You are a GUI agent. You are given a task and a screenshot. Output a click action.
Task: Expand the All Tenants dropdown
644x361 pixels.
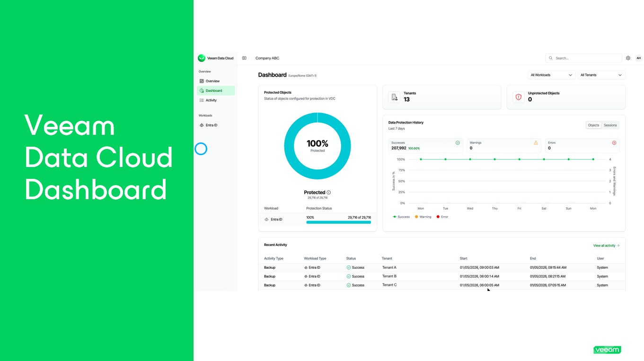601,75
